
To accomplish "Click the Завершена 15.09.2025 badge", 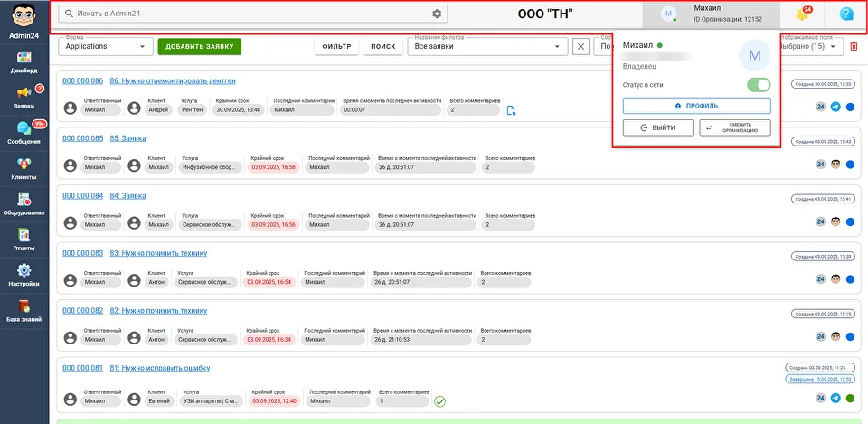I will tap(822, 379).
